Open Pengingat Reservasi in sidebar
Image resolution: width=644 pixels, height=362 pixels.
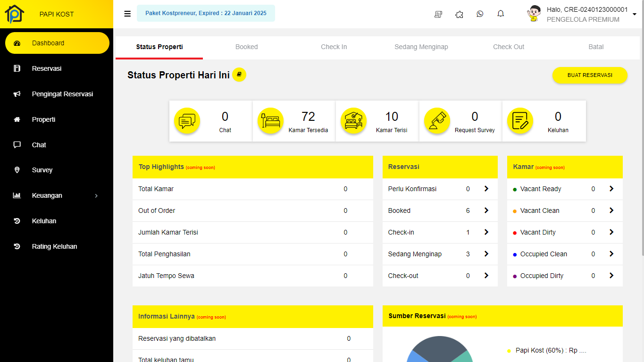click(62, 94)
